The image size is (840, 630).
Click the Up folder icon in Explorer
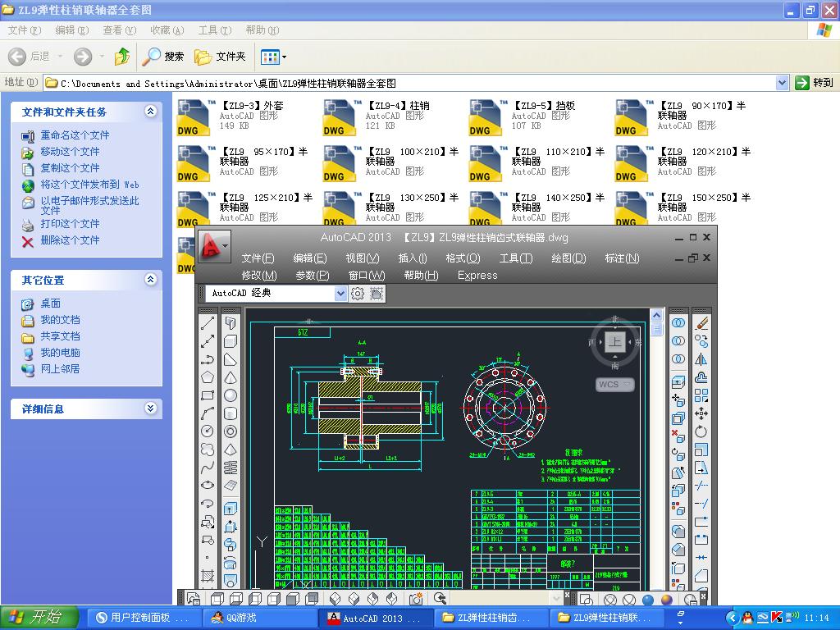pyautogui.click(x=122, y=57)
